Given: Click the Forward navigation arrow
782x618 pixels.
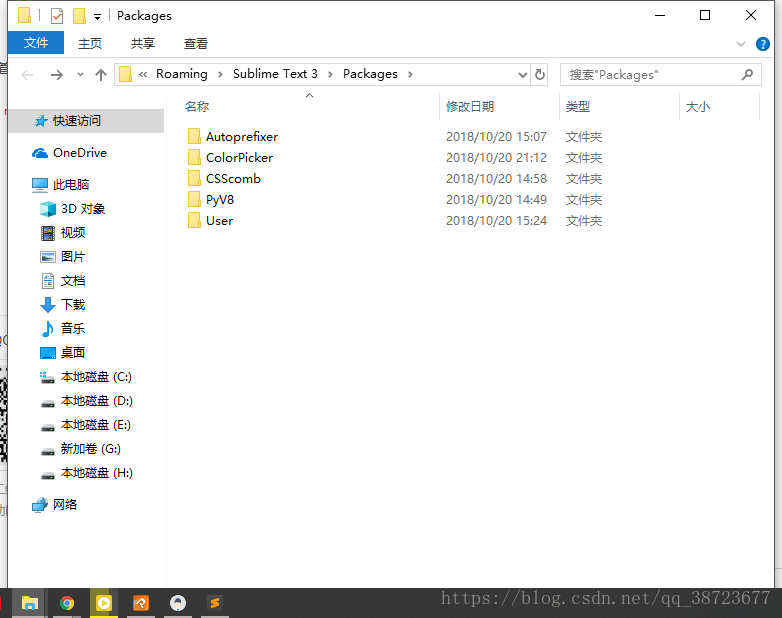Looking at the screenshot, I should [x=57, y=75].
